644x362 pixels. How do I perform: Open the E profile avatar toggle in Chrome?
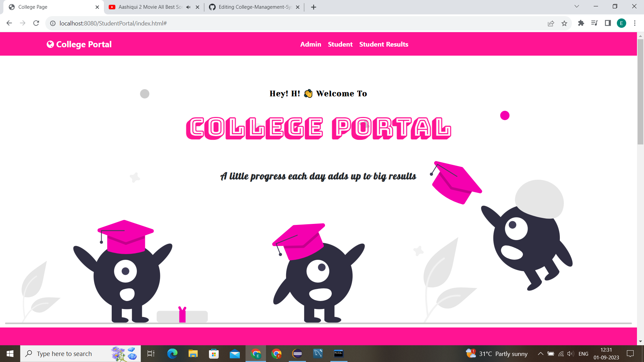tap(622, 23)
